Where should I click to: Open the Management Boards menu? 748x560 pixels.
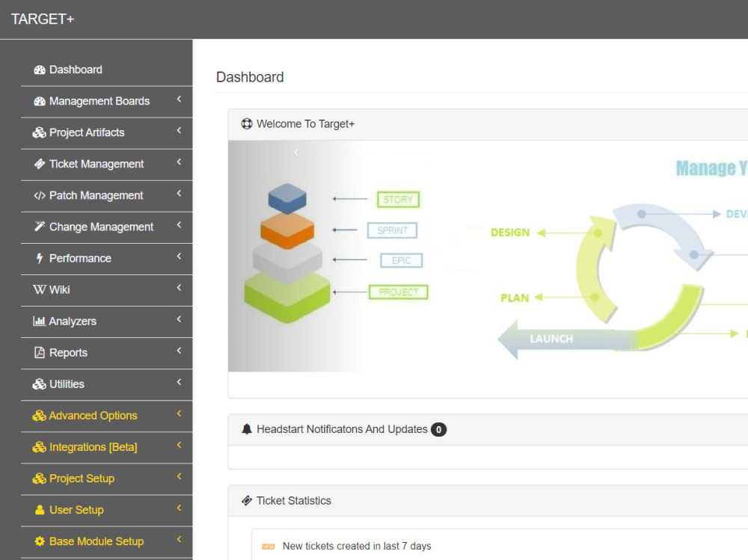[107, 102]
